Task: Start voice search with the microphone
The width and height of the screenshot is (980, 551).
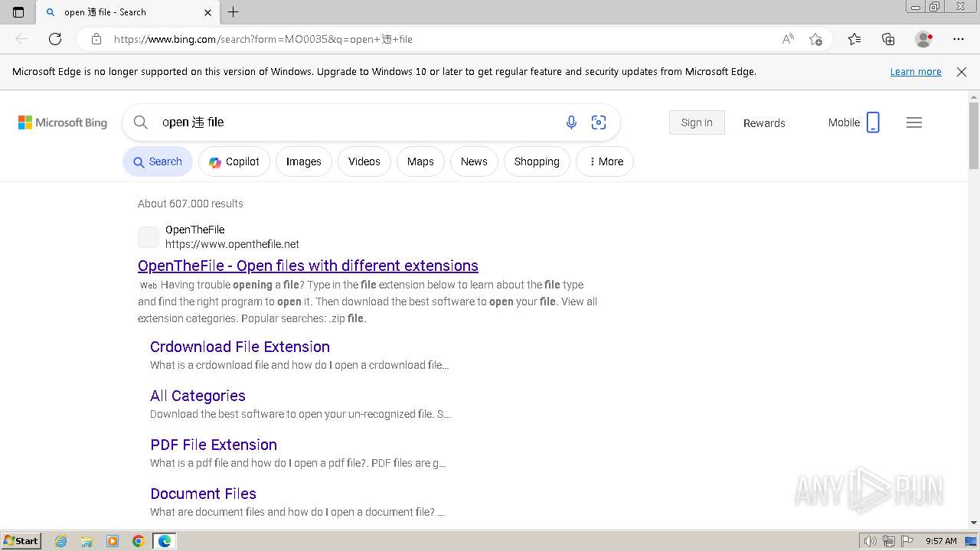Action: coord(571,122)
